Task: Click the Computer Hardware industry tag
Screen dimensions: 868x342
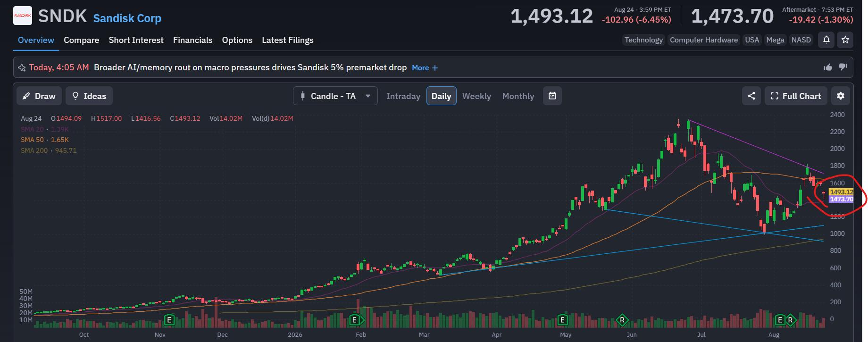Action: (704, 40)
